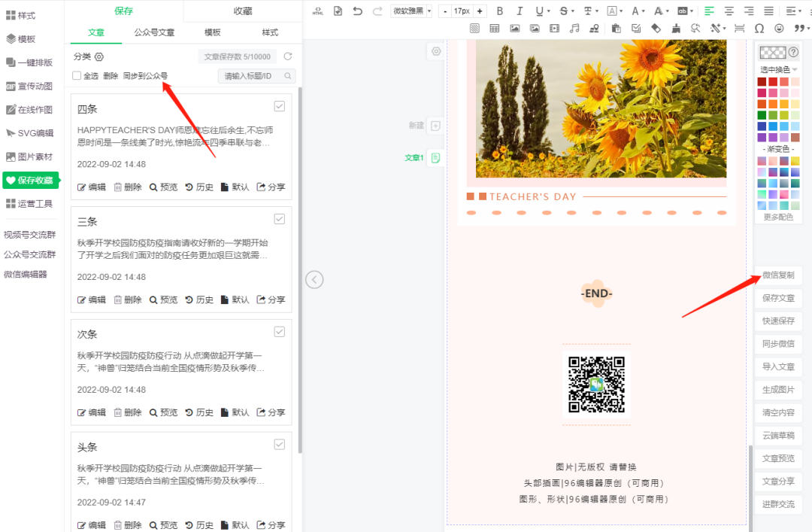Screen dimensions: 812x532
Task: Increase font size plus button
Action: 480,11
